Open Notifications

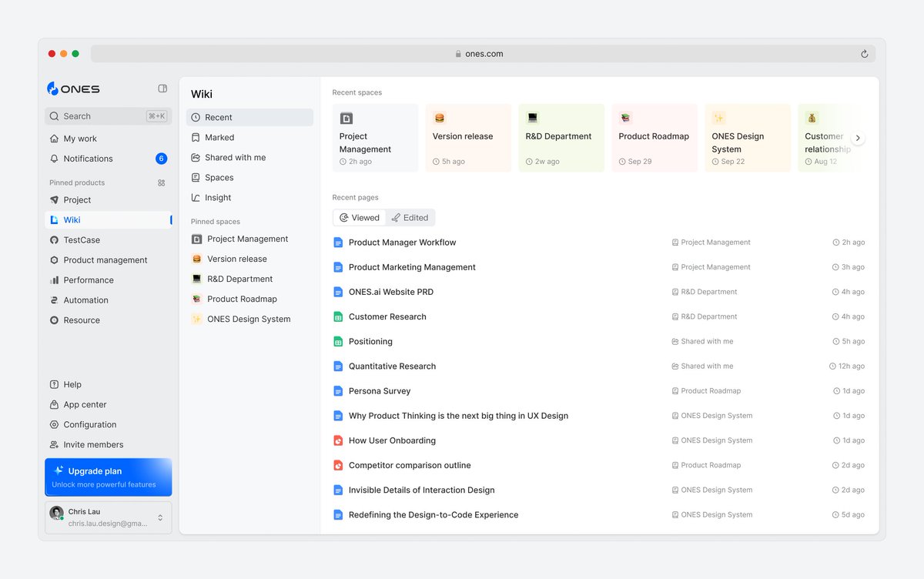tap(109, 159)
